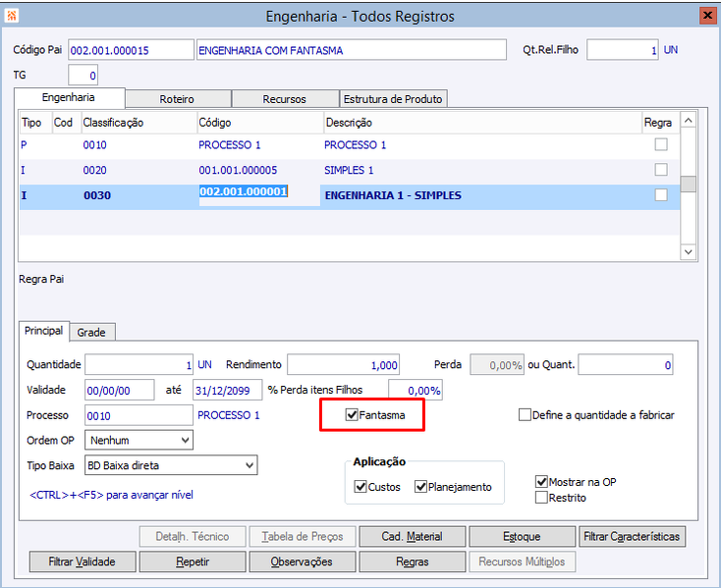721x588 pixels.
Task: Click the Código Pai input field
Action: coord(131,50)
